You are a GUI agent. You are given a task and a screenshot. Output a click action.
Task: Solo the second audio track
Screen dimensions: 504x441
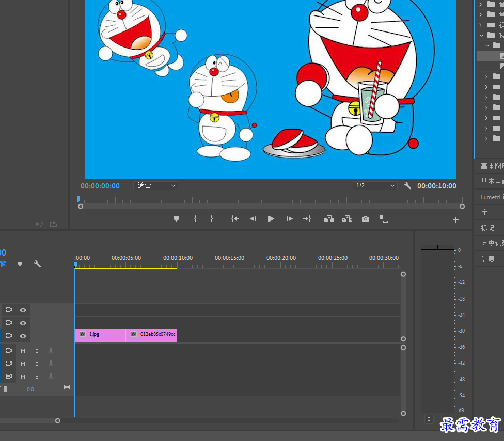pos(37,364)
